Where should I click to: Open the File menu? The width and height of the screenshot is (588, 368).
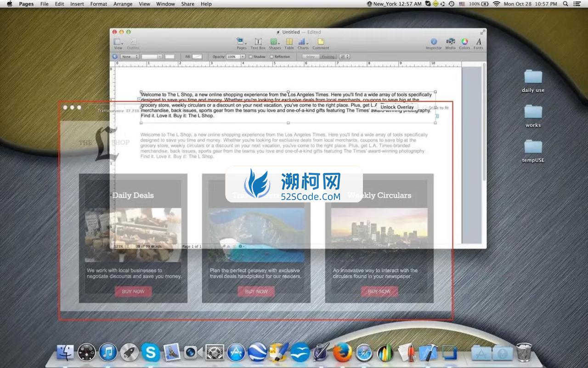tap(45, 4)
